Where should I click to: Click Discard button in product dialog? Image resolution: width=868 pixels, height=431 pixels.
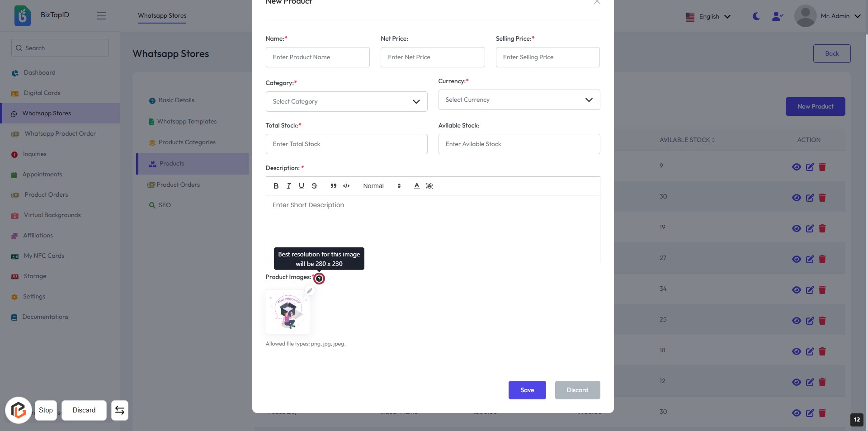[x=577, y=390]
